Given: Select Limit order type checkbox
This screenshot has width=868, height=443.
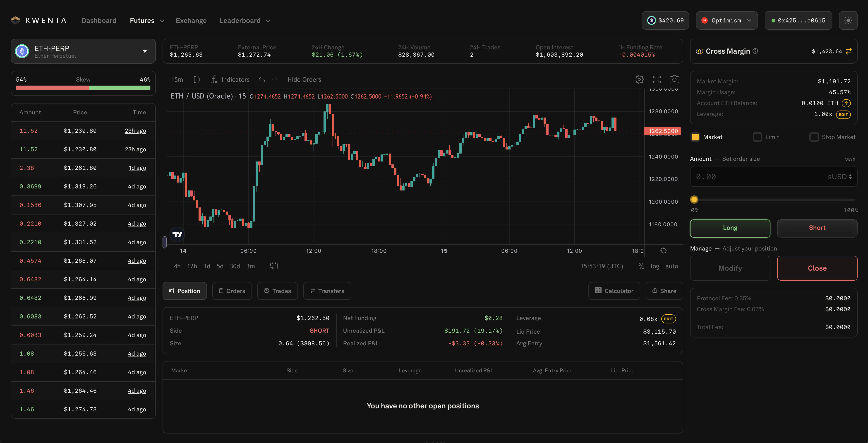Looking at the screenshot, I should pyautogui.click(x=757, y=137).
